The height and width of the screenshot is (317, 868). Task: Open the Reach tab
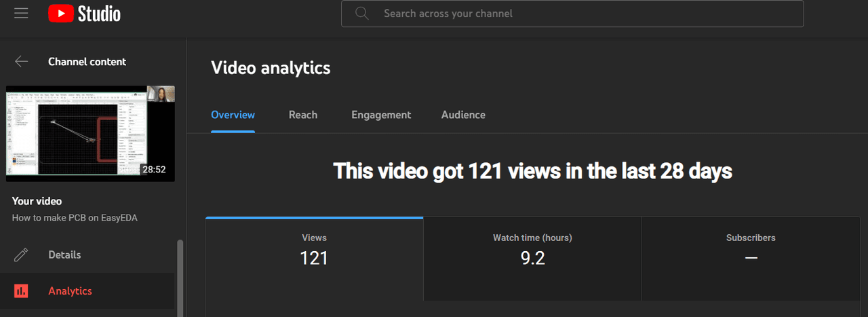302,115
